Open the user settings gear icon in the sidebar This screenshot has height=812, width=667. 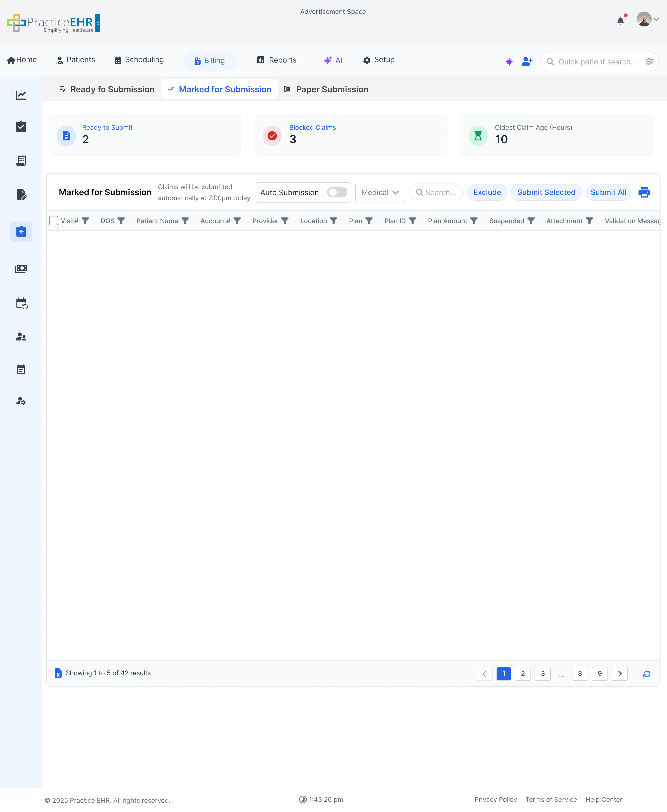pyautogui.click(x=21, y=401)
